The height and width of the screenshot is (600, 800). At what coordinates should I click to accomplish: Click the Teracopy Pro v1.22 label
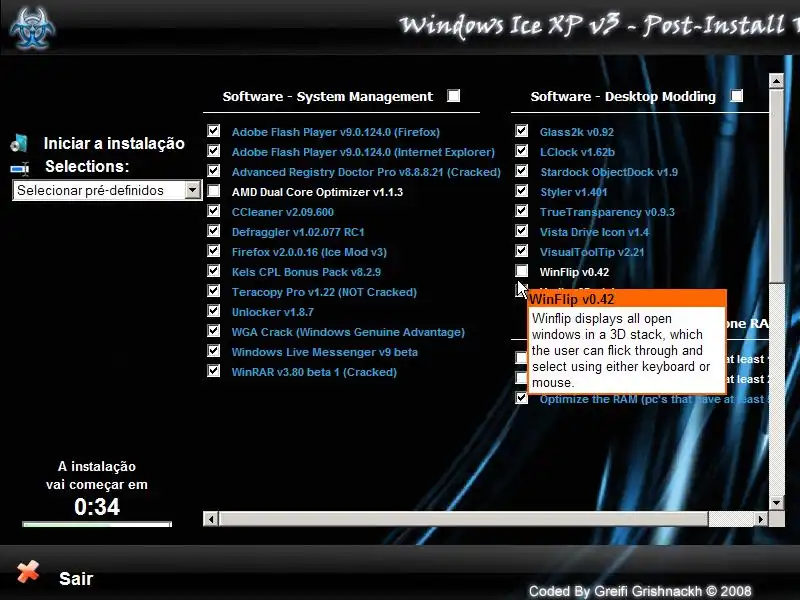click(324, 292)
